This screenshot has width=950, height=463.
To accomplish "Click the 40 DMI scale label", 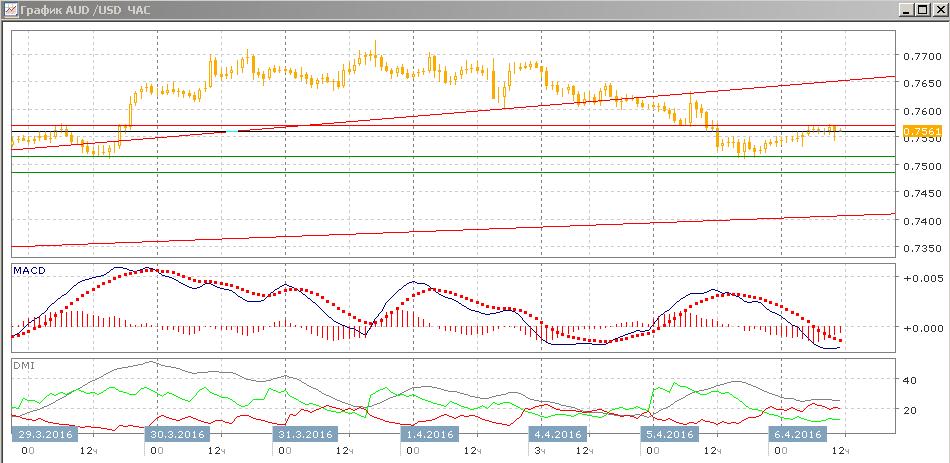I will click(x=911, y=380).
